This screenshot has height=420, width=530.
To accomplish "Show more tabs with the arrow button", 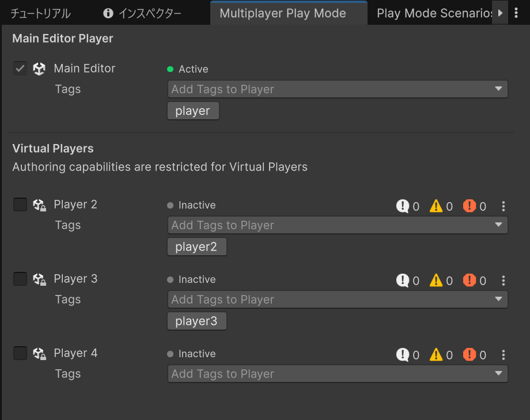I will [500, 13].
